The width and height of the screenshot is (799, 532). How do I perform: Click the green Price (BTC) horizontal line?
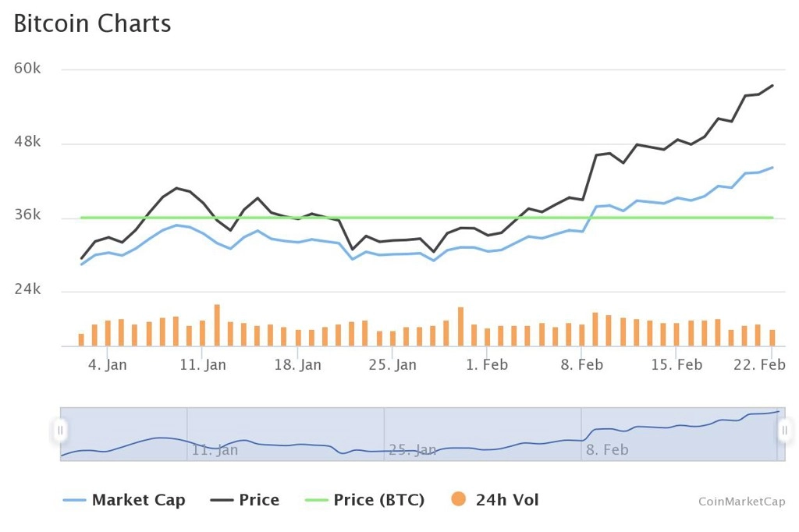point(427,218)
